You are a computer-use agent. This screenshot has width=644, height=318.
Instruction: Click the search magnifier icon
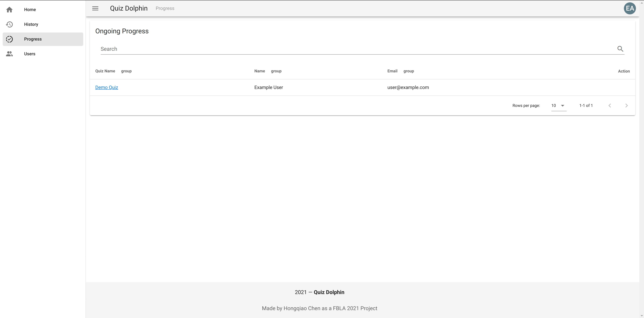(x=620, y=48)
